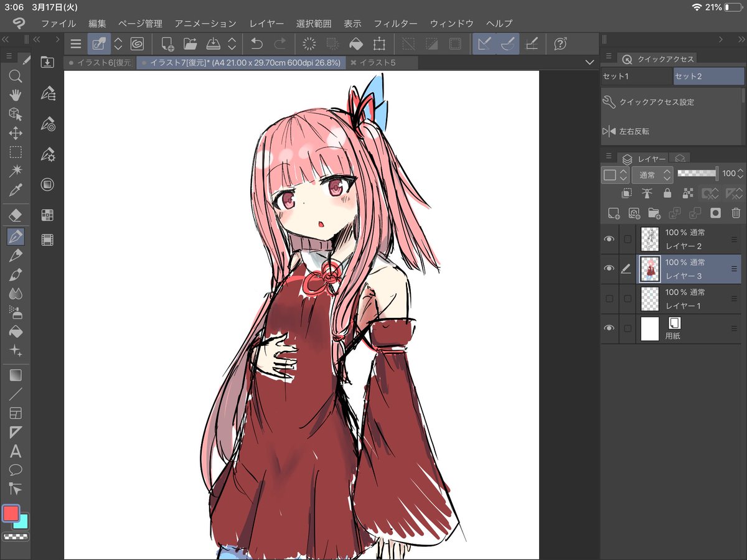Open the レイヤー menu in menu bar
Viewport: 747px width, 560px height.
tap(266, 24)
